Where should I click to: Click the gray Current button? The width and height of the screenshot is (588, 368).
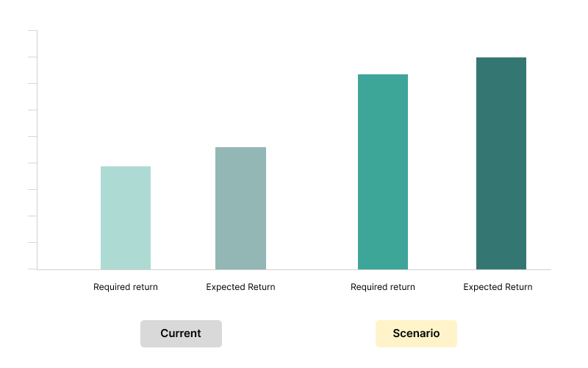coord(181,333)
